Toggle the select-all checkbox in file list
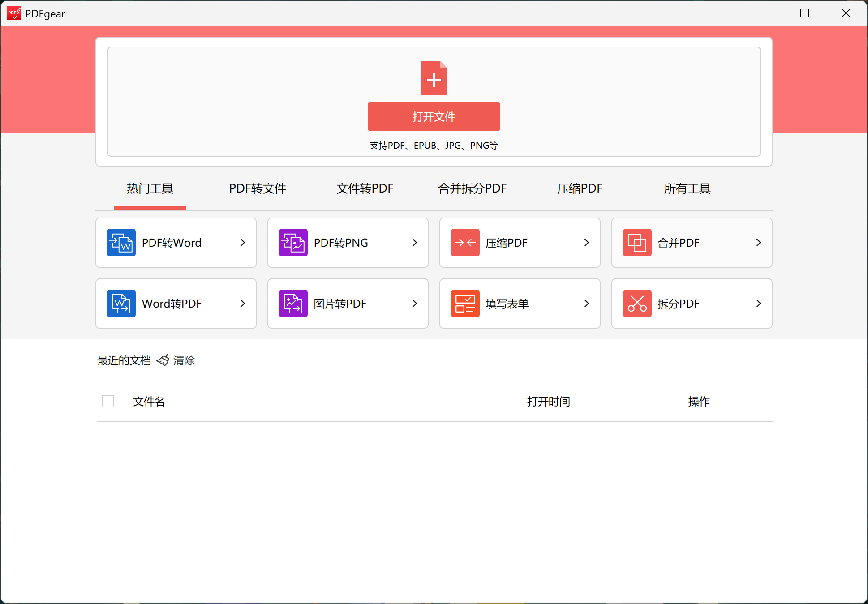The image size is (868, 604). click(107, 401)
